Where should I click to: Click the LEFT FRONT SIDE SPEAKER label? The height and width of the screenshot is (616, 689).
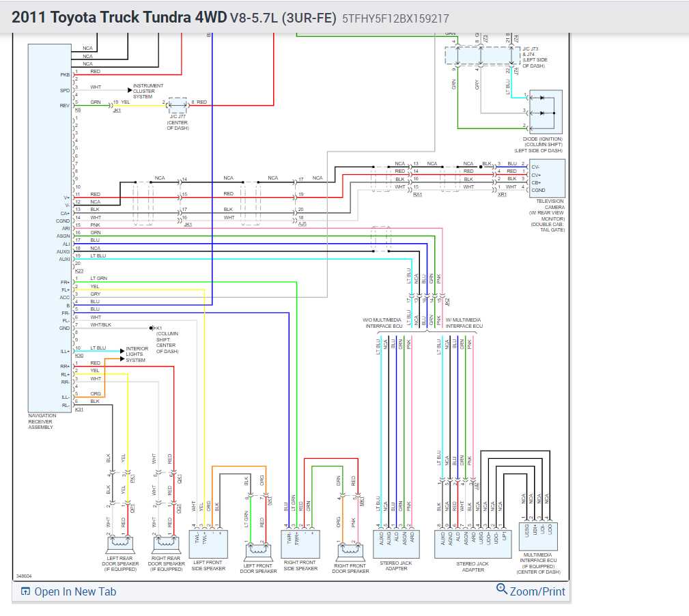click(208, 565)
